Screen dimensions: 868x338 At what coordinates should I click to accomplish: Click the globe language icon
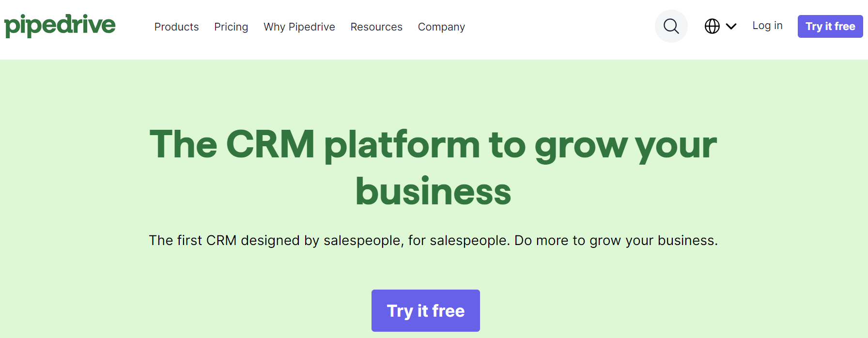[x=712, y=26]
